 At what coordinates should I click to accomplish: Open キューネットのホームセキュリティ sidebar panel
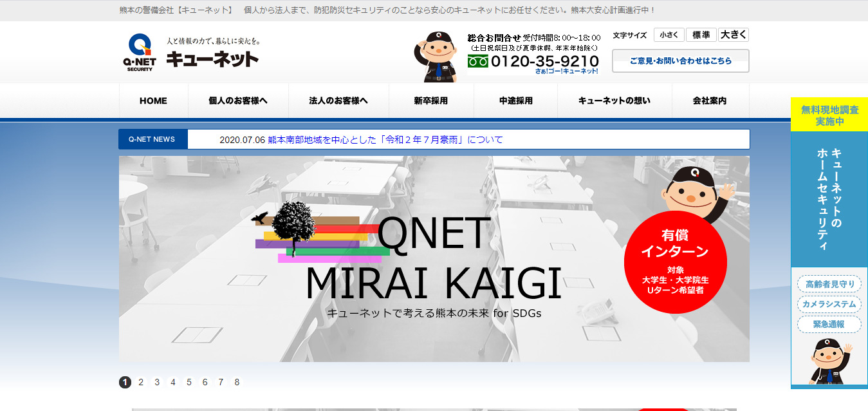click(829, 199)
